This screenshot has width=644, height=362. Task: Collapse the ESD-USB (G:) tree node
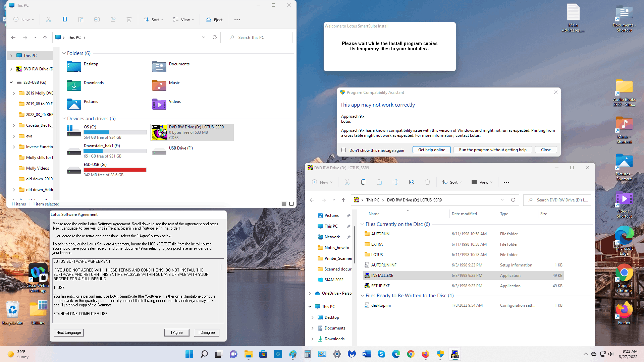11,82
